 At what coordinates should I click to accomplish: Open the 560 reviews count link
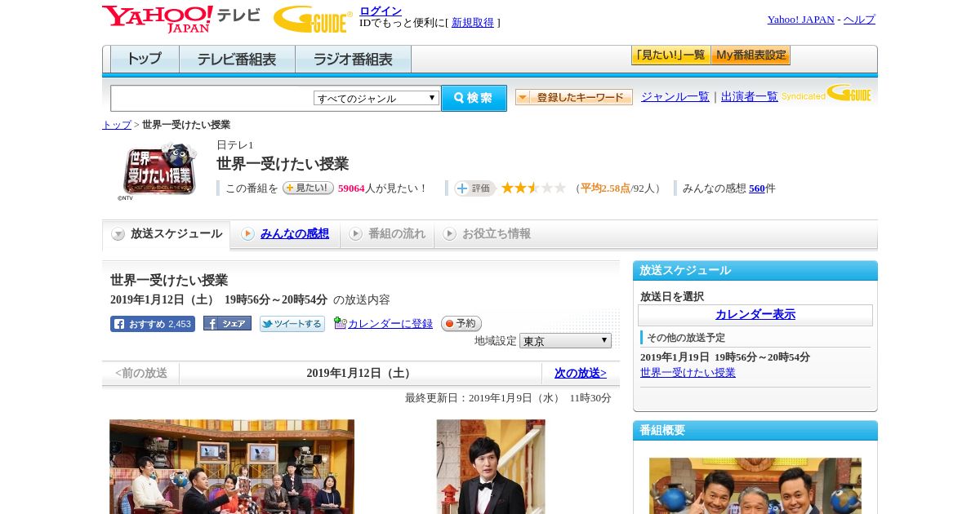pos(757,188)
